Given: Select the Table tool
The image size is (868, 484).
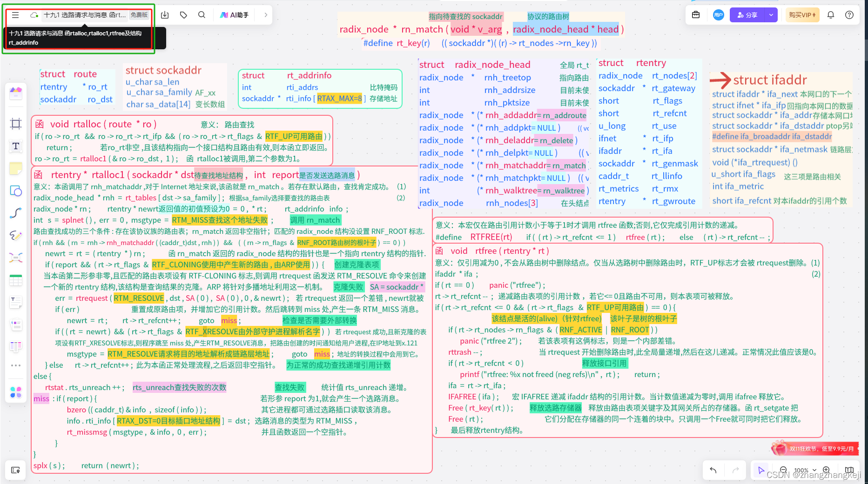Looking at the screenshot, I should (x=16, y=280).
